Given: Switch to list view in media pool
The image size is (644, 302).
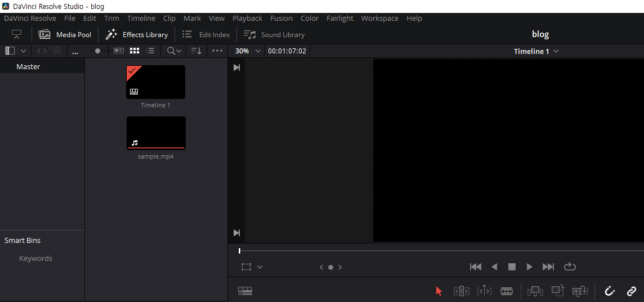Looking at the screenshot, I should [x=151, y=51].
